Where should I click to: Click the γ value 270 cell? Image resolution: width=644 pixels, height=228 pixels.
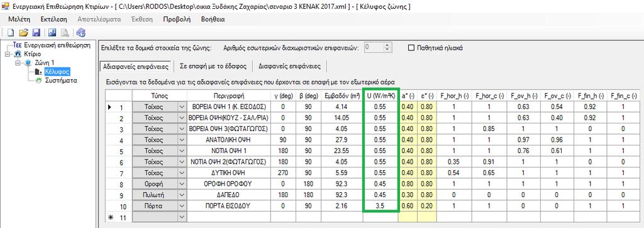(284, 173)
